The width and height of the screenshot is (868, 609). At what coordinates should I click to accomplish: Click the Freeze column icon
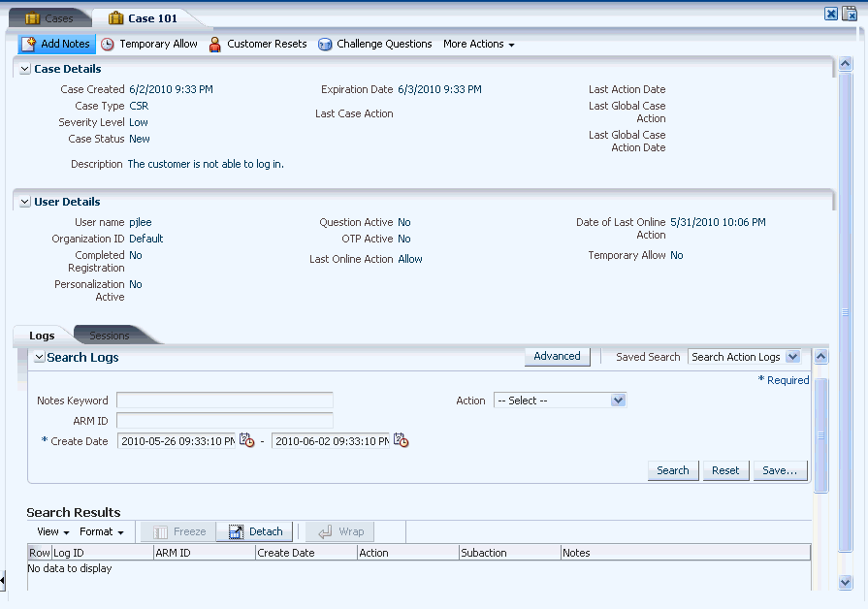[x=161, y=531]
